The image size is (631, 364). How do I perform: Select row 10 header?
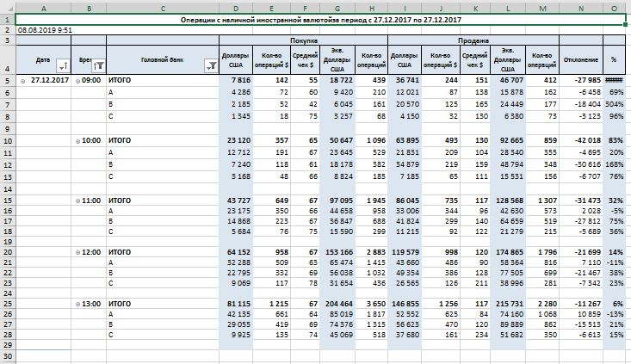8,141
